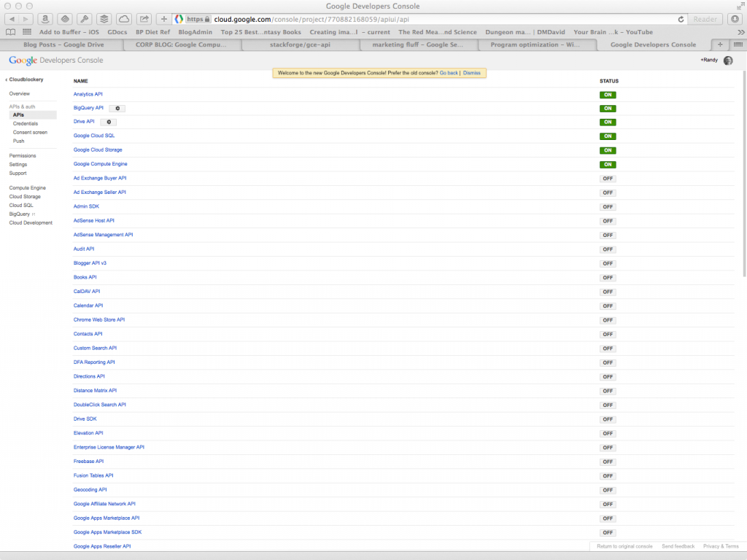Turn off the Analytics API
The image size is (747, 560).
(x=608, y=94)
